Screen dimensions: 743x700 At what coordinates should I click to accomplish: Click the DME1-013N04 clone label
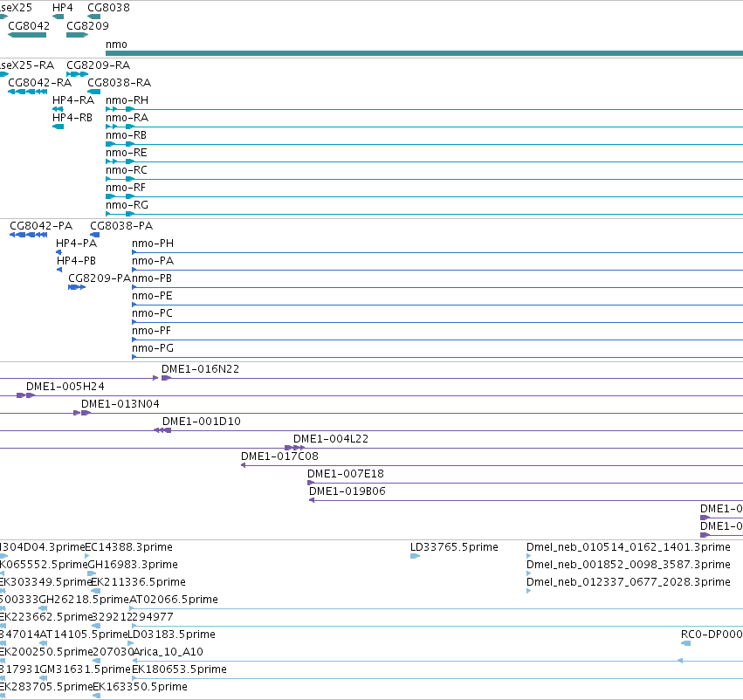coord(120,404)
